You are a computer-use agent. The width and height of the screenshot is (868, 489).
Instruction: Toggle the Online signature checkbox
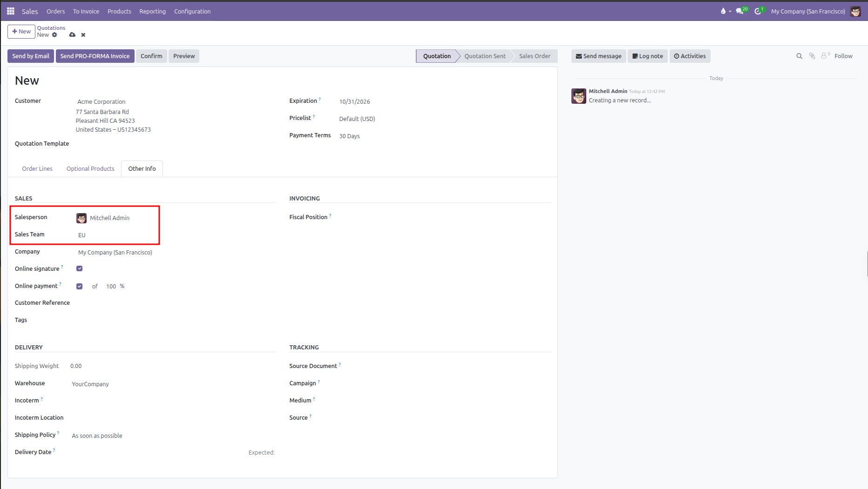click(x=80, y=268)
